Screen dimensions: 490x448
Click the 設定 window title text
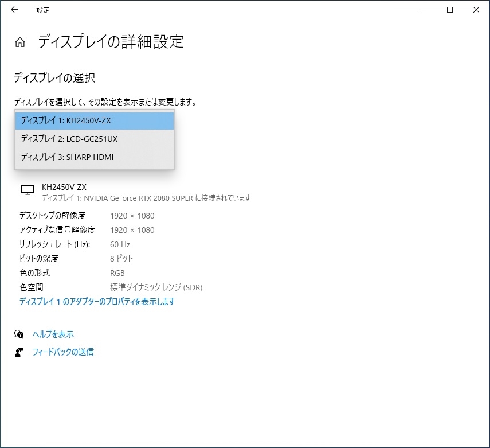(x=43, y=10)
